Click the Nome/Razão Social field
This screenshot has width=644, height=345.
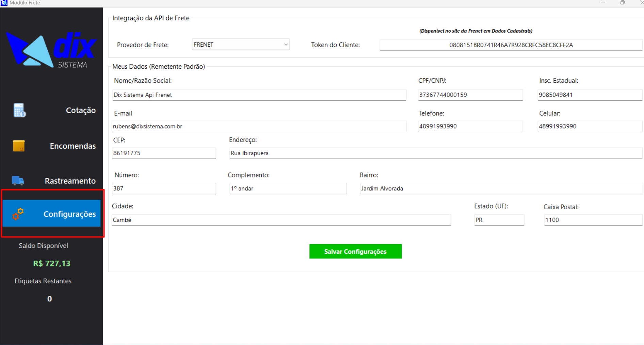coord(259,95)
